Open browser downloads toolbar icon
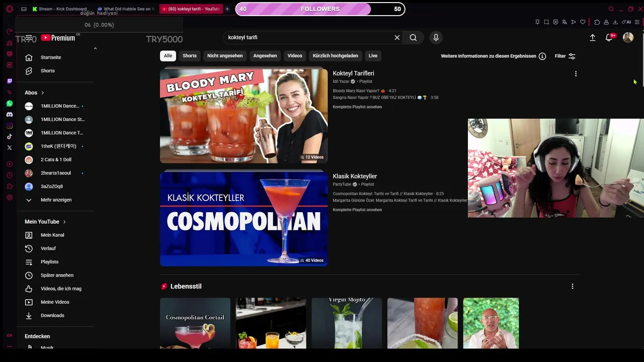The image size is (644, 362). tap(615, 22)
